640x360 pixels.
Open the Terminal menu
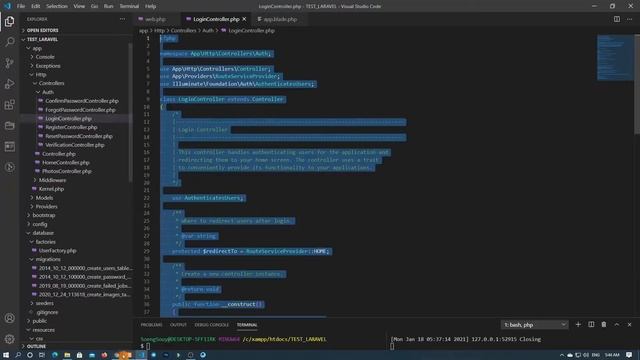(x=129, y=6)
